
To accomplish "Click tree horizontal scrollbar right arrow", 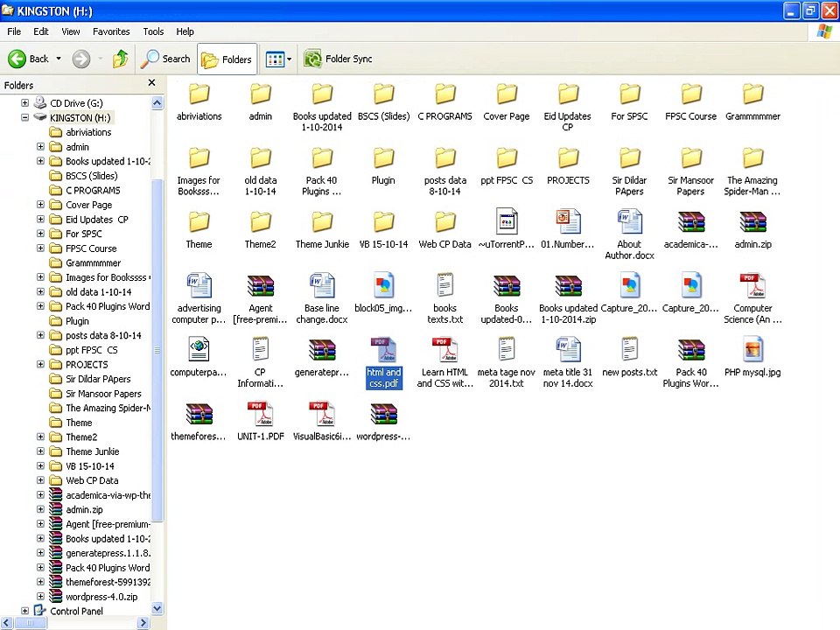I will 143,622.
